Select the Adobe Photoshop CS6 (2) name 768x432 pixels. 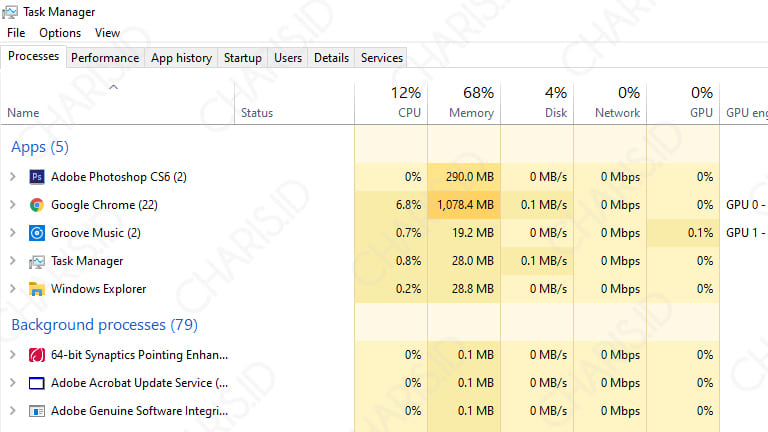click(x=119, y=177)
